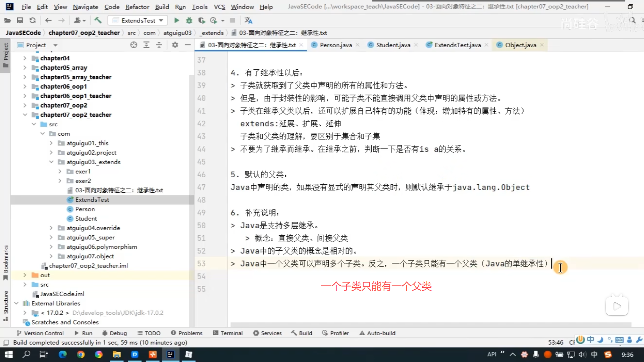Click the Debug bug icon in the toolbar
This screenshot has width=644, height=362.
[189, 20]
